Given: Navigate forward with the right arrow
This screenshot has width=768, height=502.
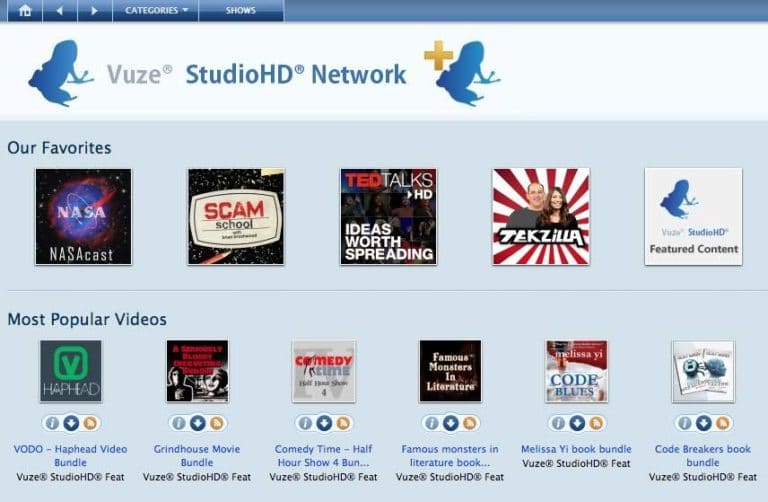Looking at the screenshot, I should click(94, 11).
